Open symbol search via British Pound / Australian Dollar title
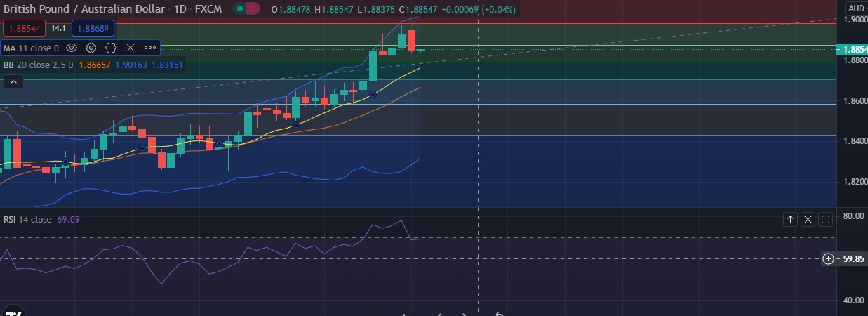 [x=84, y=9]
